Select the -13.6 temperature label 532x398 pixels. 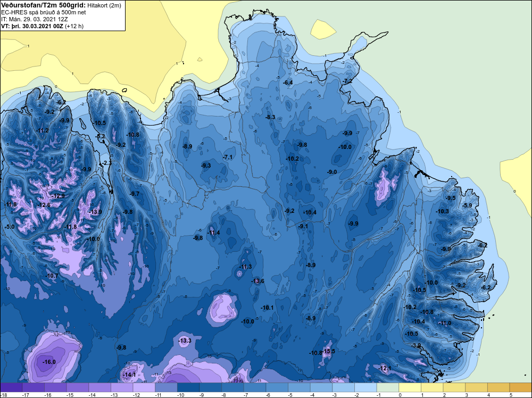(x=258, y=281)
